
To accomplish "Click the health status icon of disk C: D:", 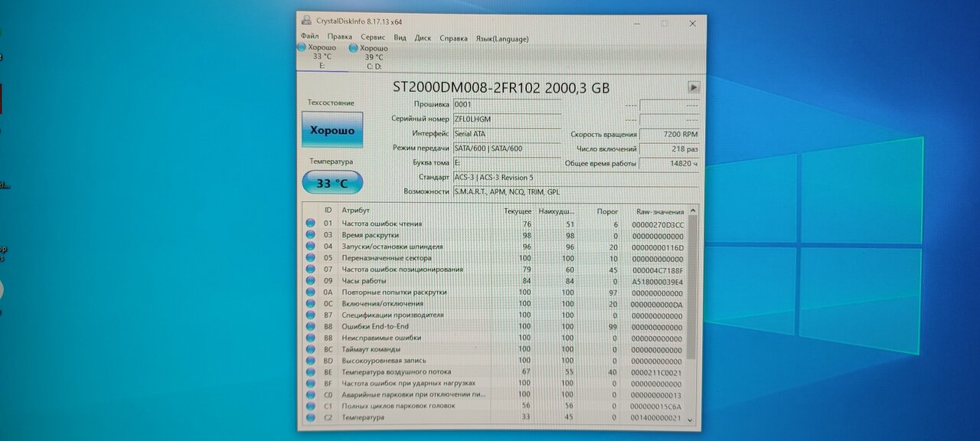I will (x=354, y=47).
